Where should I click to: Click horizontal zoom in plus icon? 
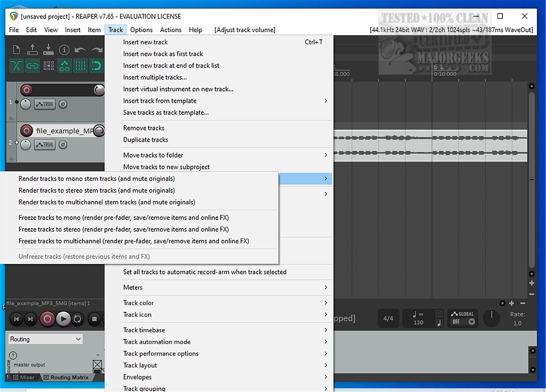(x=512, y=303)
